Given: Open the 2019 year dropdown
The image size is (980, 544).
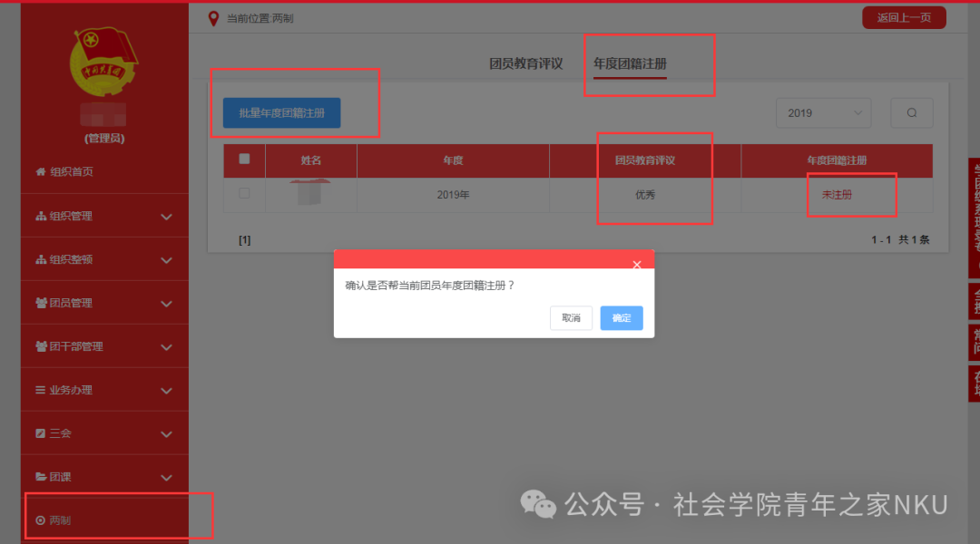Looking at the screenshot, I should click(x=823, y=113).
